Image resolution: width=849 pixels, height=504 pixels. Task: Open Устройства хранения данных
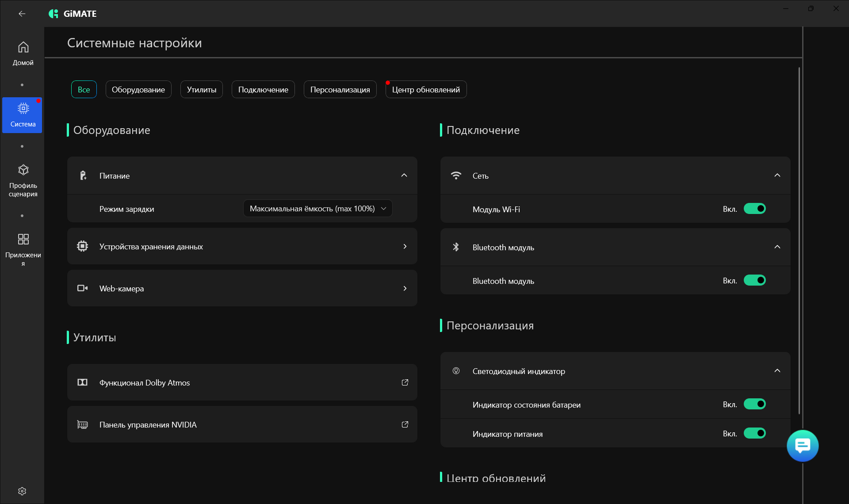[x=242, y=246]
